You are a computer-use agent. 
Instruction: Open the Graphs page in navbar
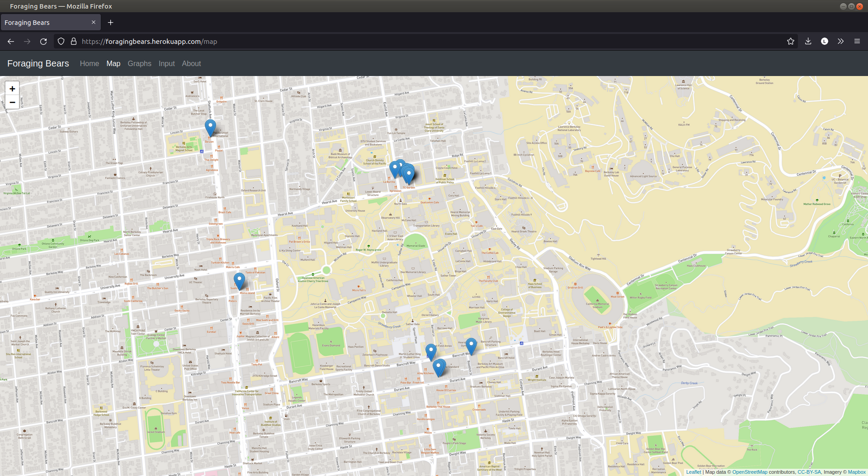click(x=139, y=63)
